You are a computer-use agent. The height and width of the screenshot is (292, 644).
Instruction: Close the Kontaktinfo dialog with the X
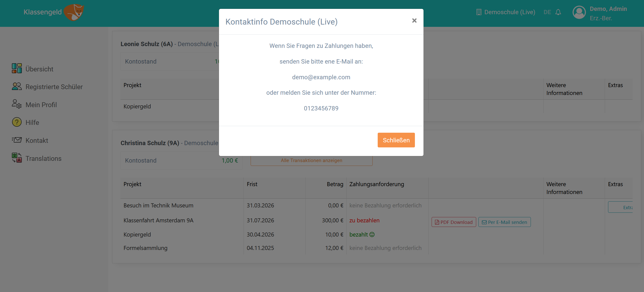point(414,21)
